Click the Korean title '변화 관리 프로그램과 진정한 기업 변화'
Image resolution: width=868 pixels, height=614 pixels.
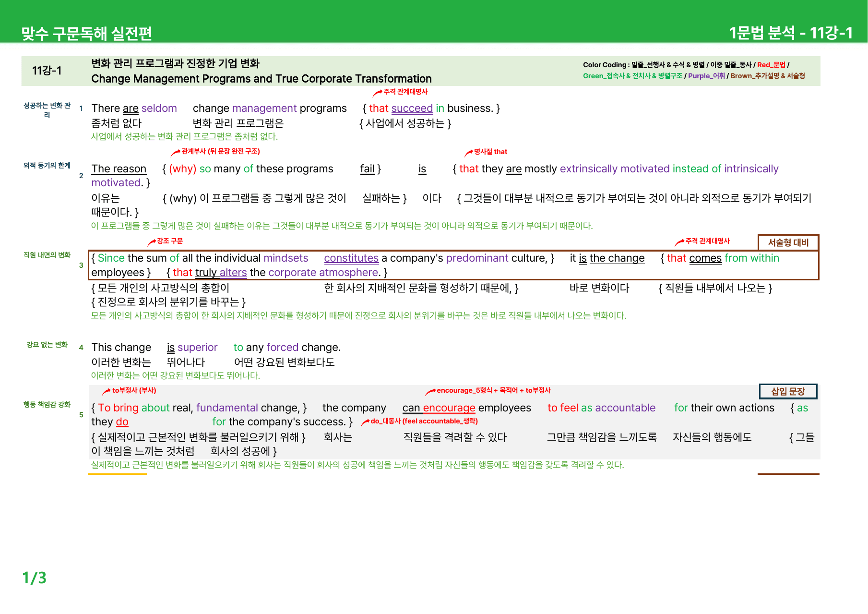[175, 63]
